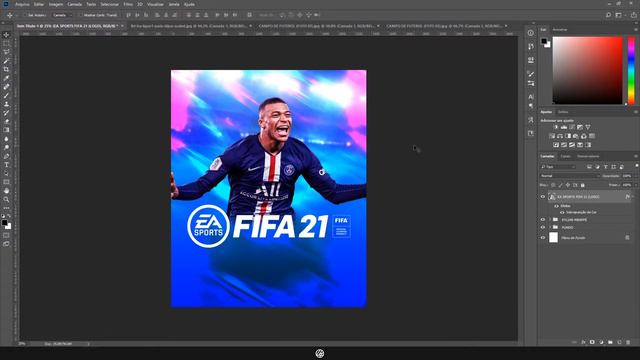Add a Brightness/Contrast adjustment
The image size is (640, 360).
[x=556, y=127]
